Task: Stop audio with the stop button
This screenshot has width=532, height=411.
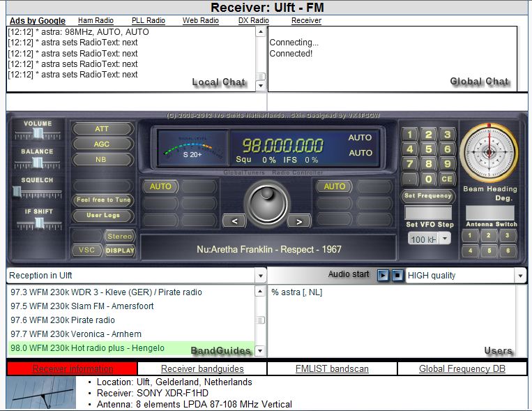Action: pyautogui.click(x=396, y=275)
